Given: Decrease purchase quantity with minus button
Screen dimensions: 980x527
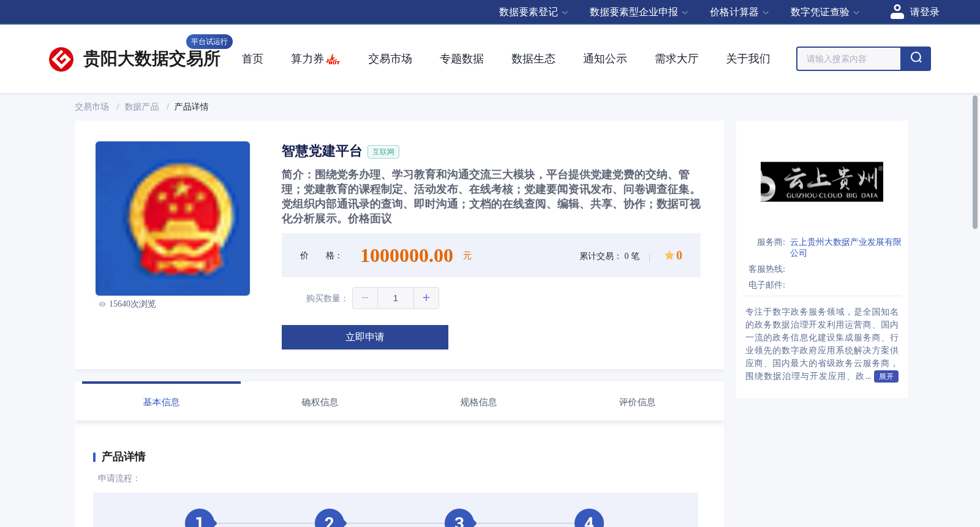Looking at the screenshot, I should pos(365,298).
